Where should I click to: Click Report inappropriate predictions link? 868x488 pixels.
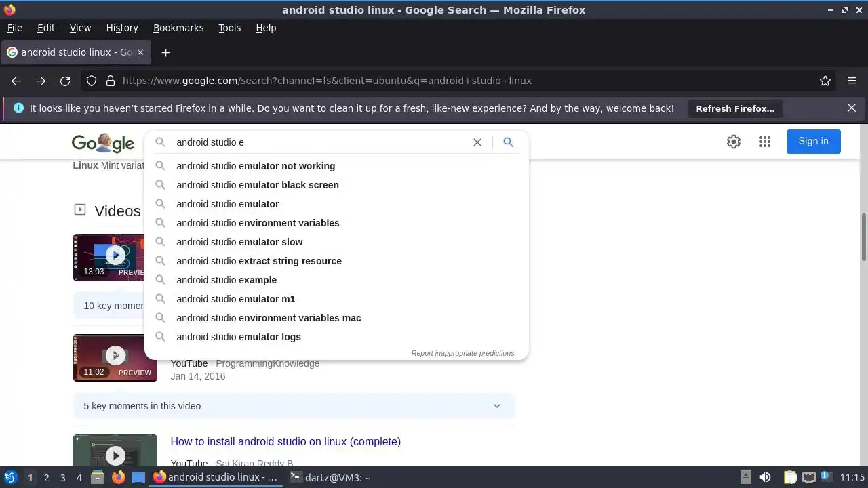462,353
